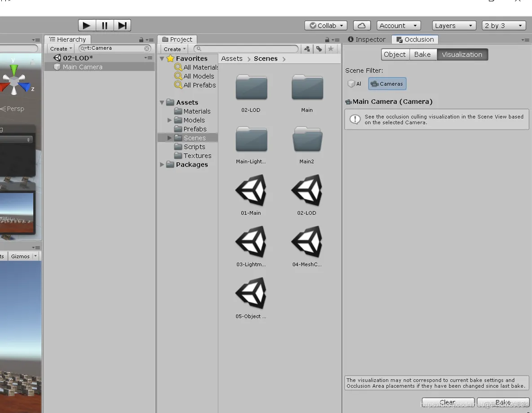The image size is (532, 413).
Task: Select the Main folder icon
Action: click(x=307, y=88)
